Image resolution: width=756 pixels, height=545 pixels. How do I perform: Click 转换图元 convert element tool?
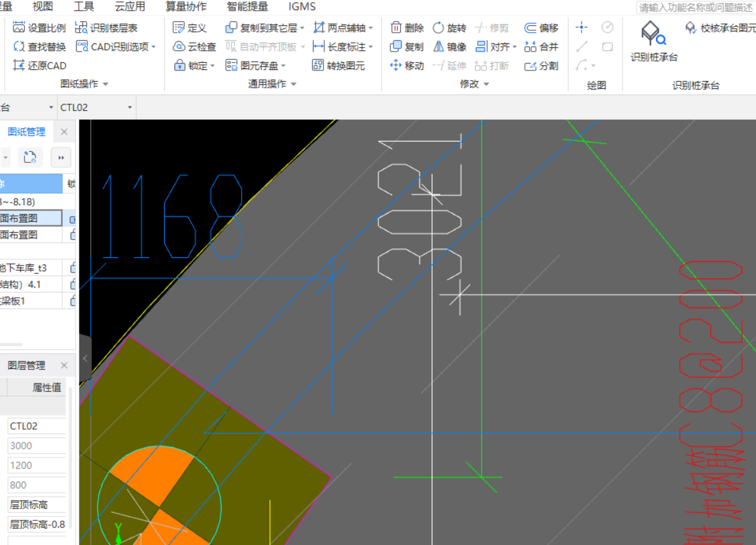click(x=338, y=65)
